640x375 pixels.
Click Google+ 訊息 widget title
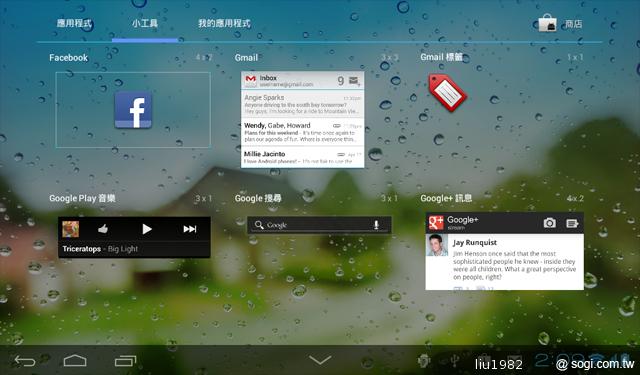(x=446, y=198)
